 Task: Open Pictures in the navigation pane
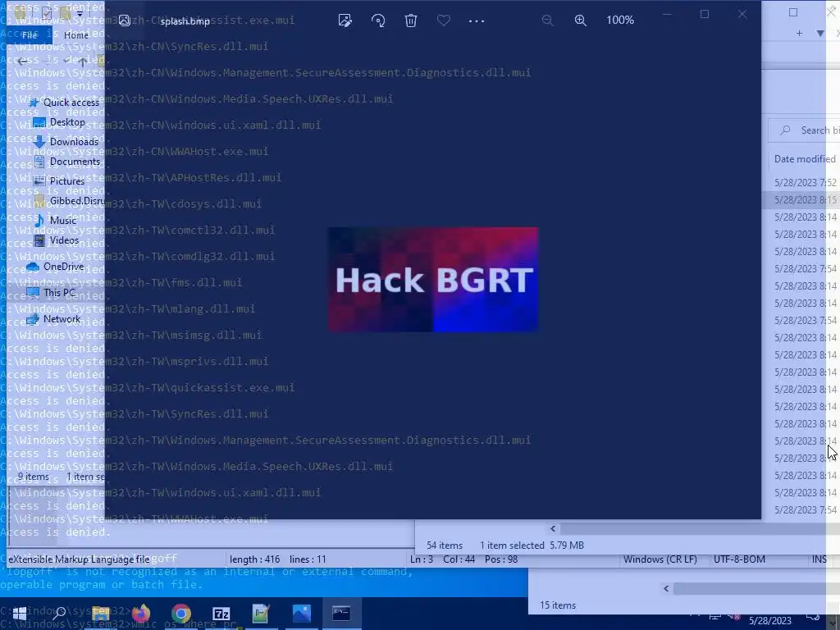pyautogui.click(x=59, y=181)
